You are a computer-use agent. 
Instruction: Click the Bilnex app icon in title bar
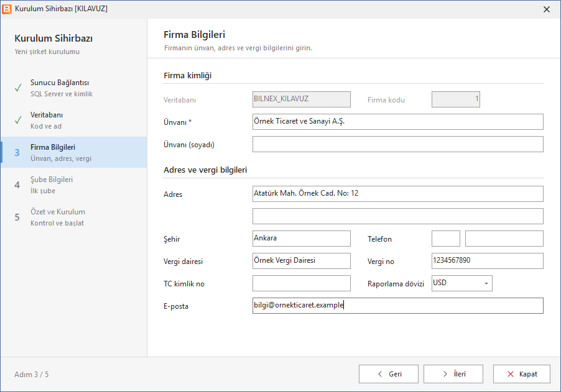(x=7, y=9)
